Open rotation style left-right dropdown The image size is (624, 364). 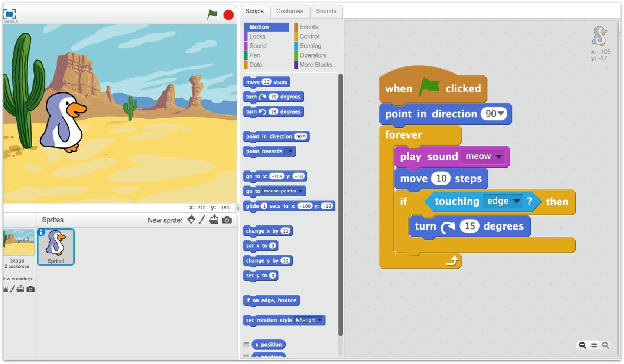pyautogui.click(x=320, y=320)
